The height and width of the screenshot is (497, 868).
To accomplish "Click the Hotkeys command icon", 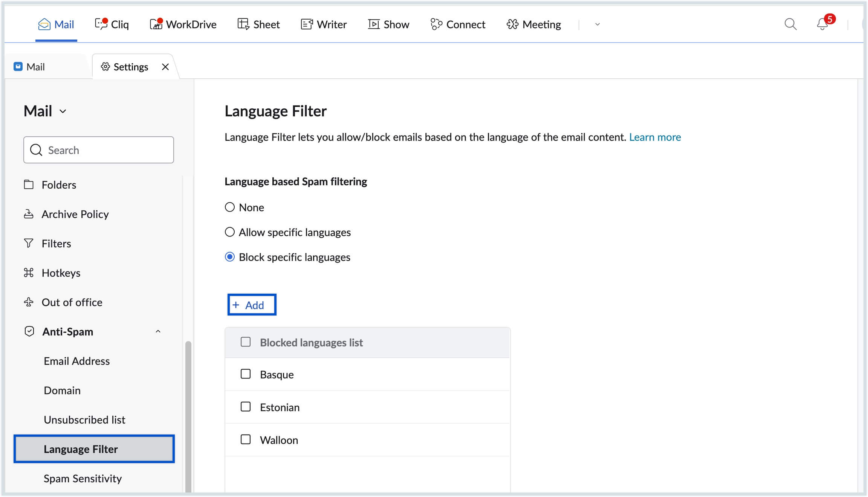I will (29, 273).
